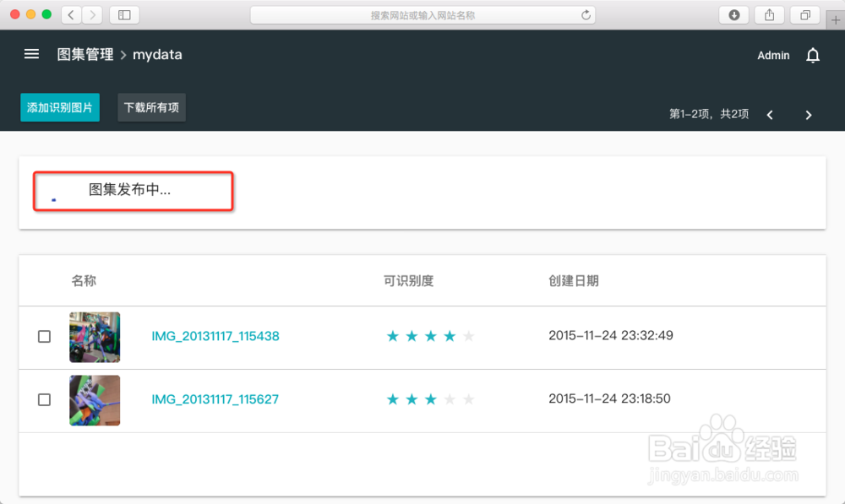845x504 pixels.
Task: Click date 2015-11-24 23:32:49
Action: click(611, 335)
